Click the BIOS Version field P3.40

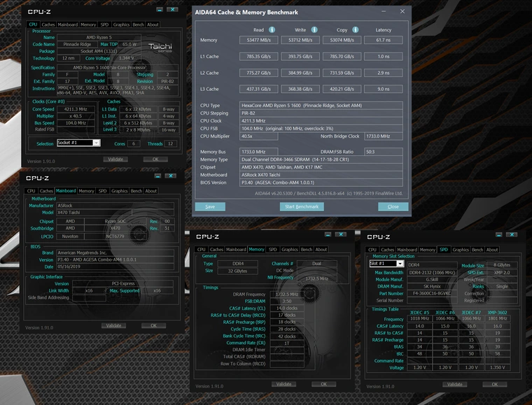coord(321,183)
